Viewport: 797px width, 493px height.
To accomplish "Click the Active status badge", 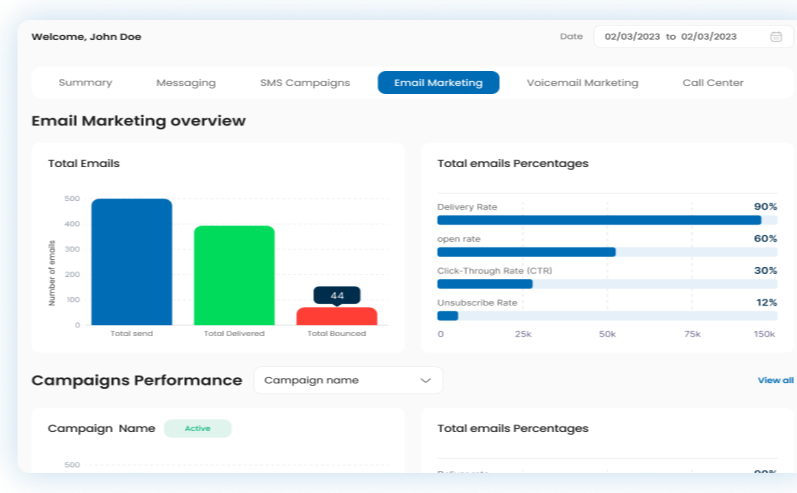I will coord(197,428).
